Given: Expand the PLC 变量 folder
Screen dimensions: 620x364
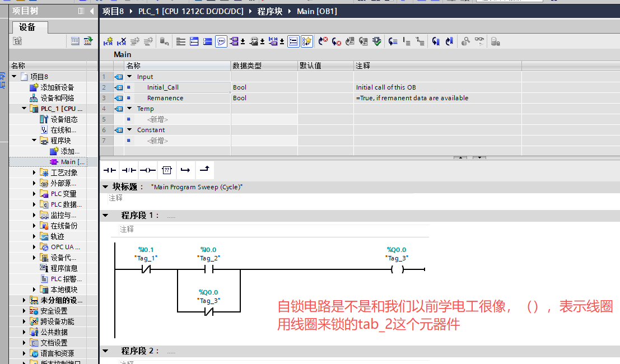Looking at the screenshot, I should point(34,194).
